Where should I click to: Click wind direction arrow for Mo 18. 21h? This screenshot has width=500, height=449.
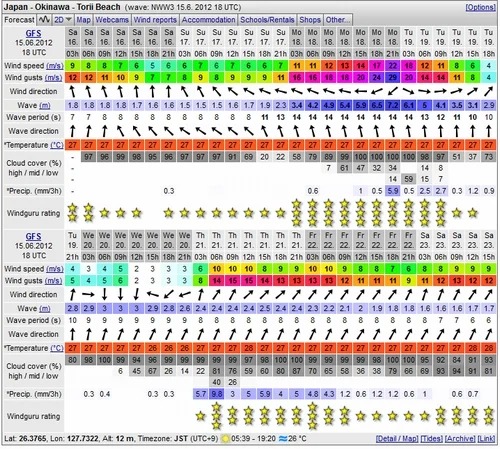(x=392, y=91)
